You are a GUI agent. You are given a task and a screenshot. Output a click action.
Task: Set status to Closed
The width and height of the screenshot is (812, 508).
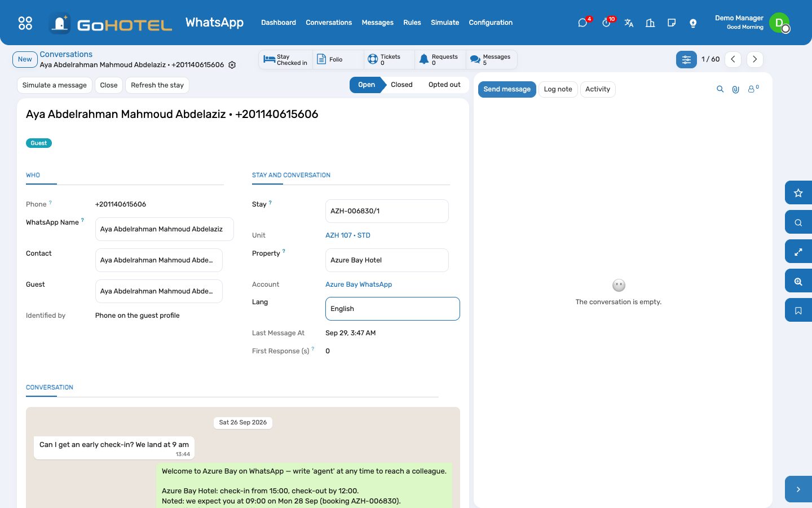tap(401, 85)
